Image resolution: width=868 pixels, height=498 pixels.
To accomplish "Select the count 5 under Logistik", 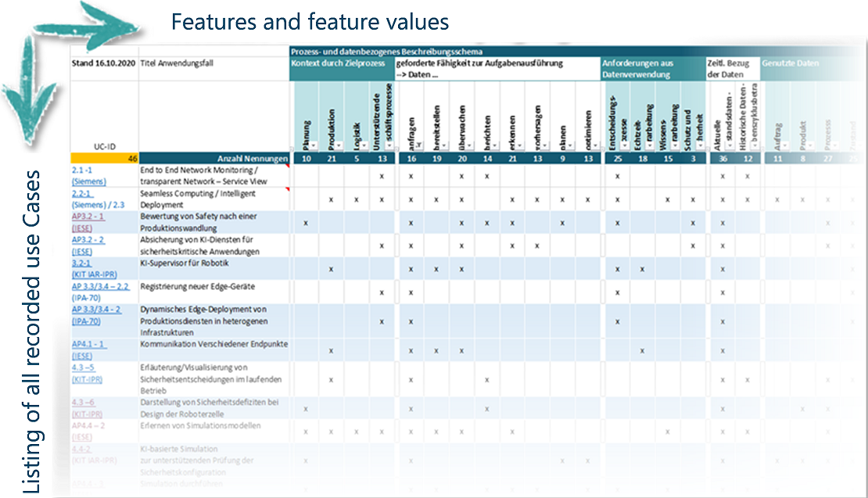I will coord(357,159).
